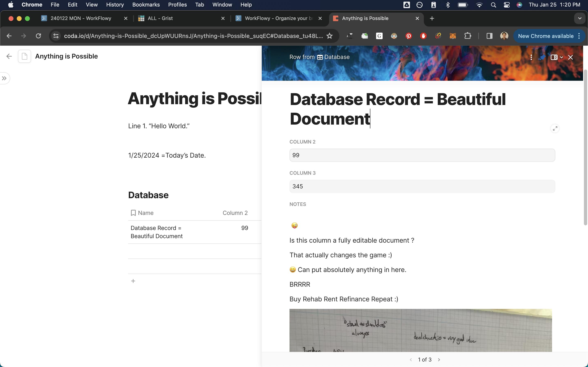588x367 pixels.
Task: Click the back navigation arrow in sidebar
Action: [x=9, y=56]
